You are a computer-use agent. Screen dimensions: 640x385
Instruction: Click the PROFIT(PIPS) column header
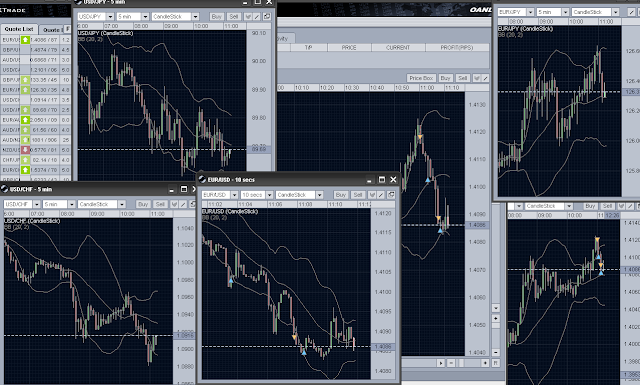pyautogui.click(x=457, y=48)
